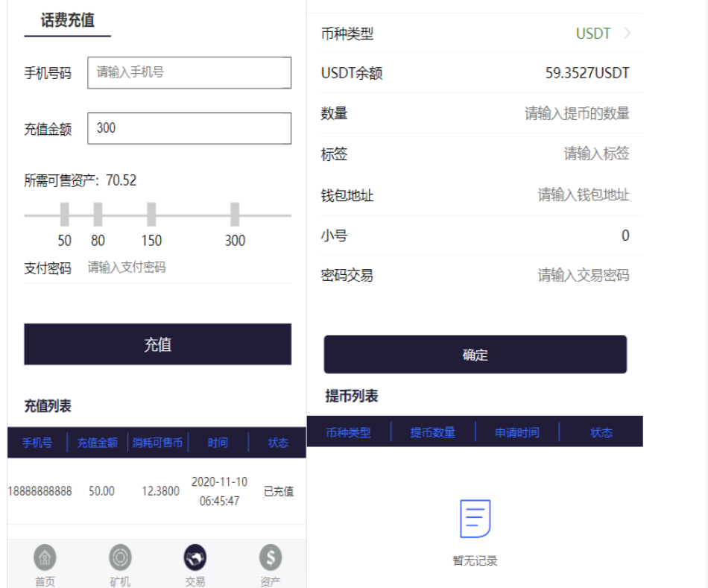Focus the 数量 withdrawal quantity field
Viewport: 708px width, 588px height.
pyautogui.click(x=577, y=113)
